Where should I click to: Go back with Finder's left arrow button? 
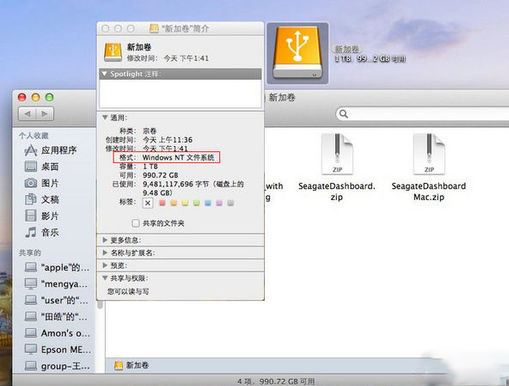pos(27,114)
